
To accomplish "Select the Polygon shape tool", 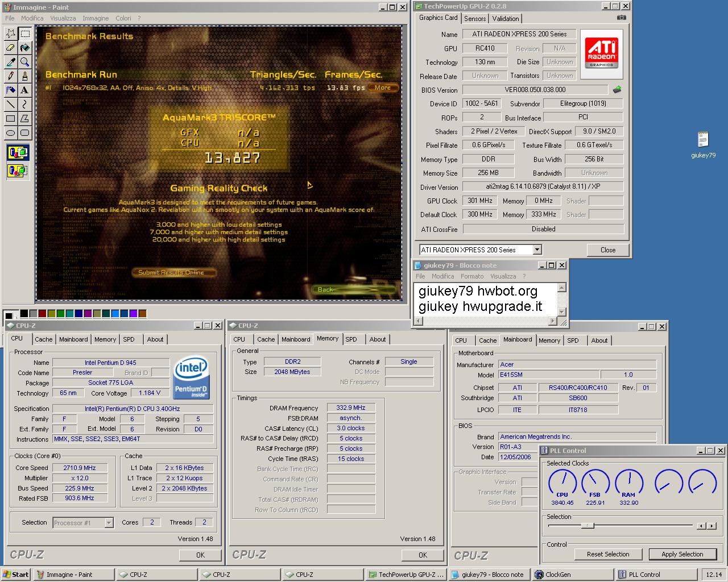I will 24,119.
